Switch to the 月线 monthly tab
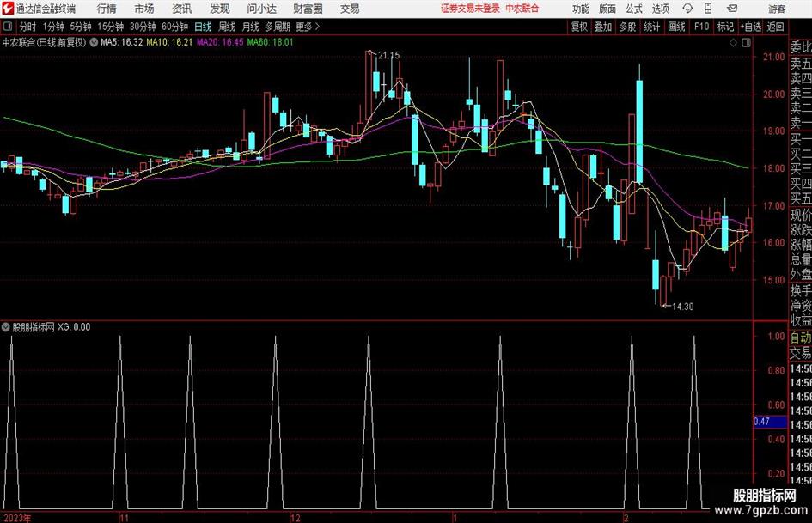This screenshot has height=523, width=812. point(250,27)
